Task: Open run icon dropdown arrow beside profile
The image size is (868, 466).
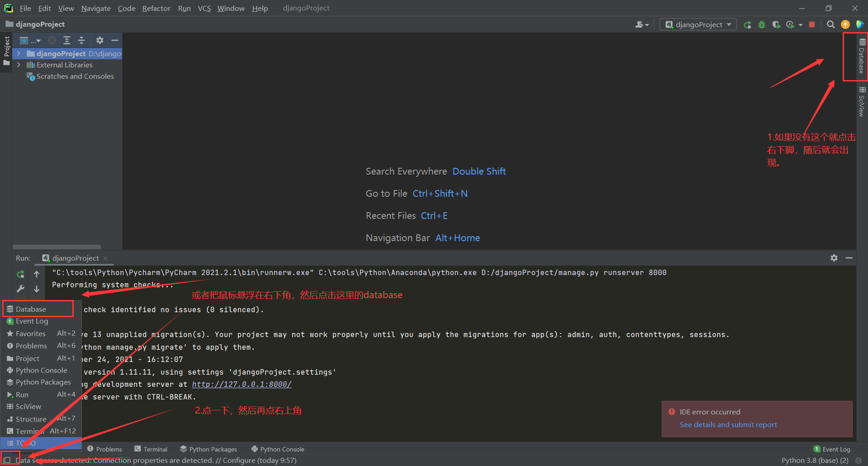Action: tap(801, 25)
